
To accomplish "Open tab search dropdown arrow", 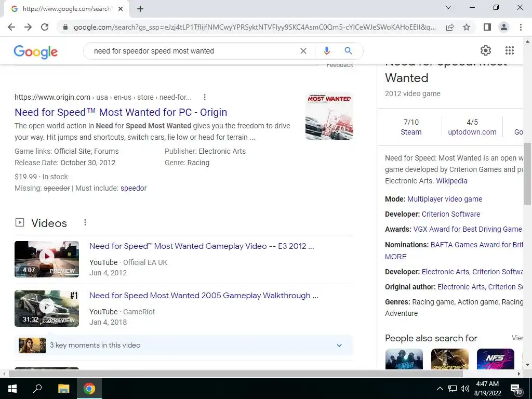I will pyautogui.click(x=448, y=7).
